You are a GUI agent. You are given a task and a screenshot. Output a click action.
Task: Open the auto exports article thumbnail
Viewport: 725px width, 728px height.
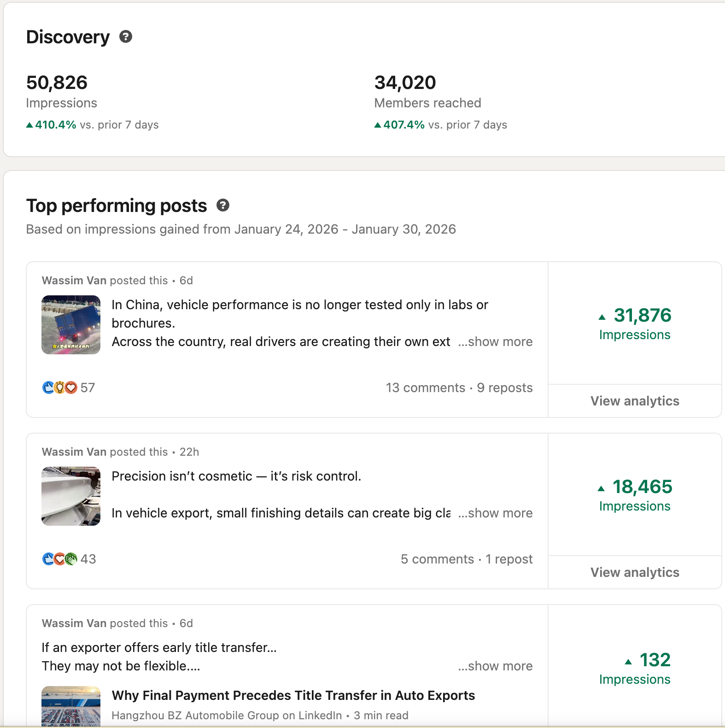(x=71, y=706)
